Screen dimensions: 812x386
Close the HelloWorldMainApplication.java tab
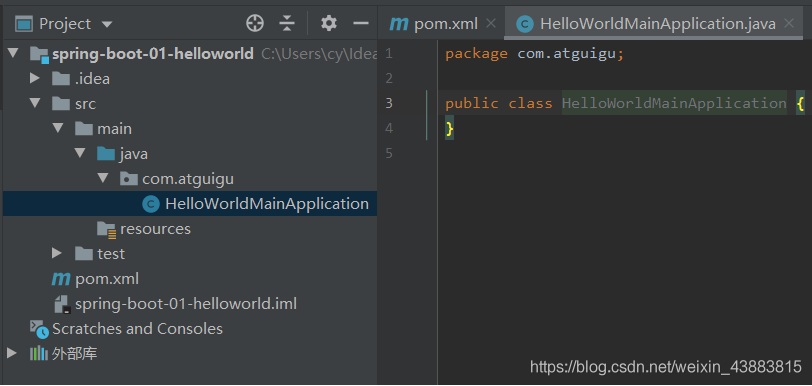tap(789, 23)
